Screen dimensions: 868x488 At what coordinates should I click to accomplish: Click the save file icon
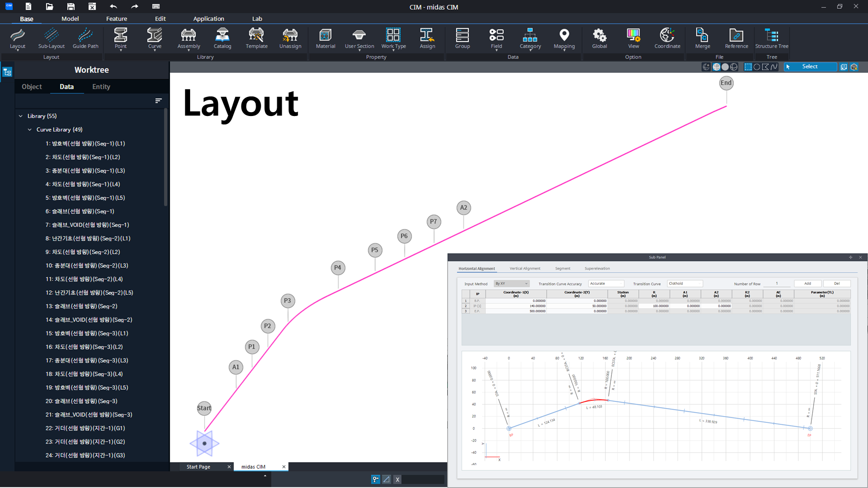71,6
